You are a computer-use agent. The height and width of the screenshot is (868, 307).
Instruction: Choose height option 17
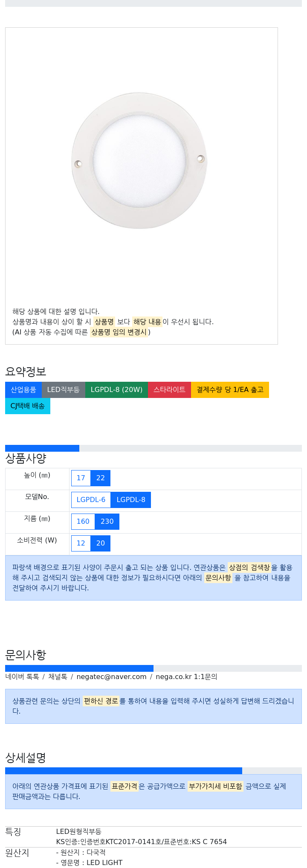pyautogui.click(x=81, y=478)
